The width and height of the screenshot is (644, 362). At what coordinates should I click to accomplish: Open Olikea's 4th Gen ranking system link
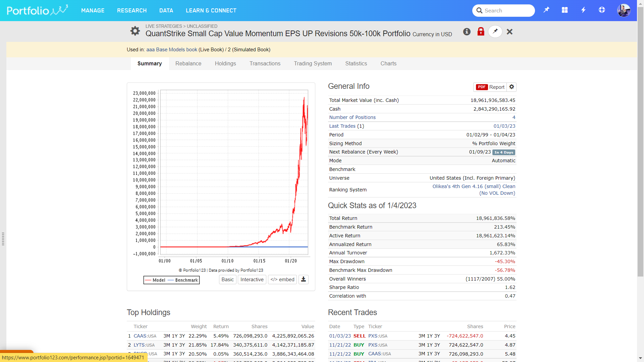474,190
